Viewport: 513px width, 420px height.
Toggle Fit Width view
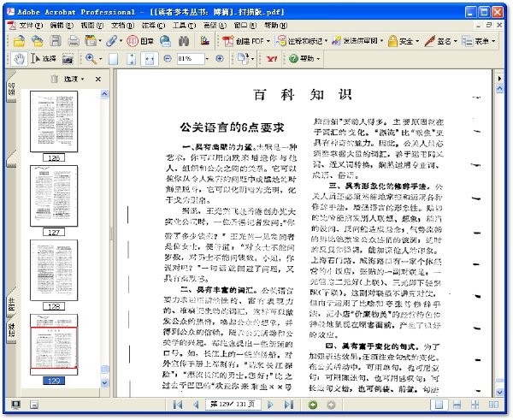pyautogui.click(x=150, y=59)
